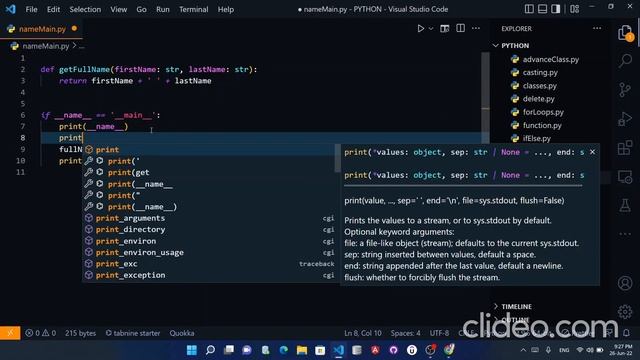Open the Edit menu
Screen dimensions: 640x360
point(53,9)
